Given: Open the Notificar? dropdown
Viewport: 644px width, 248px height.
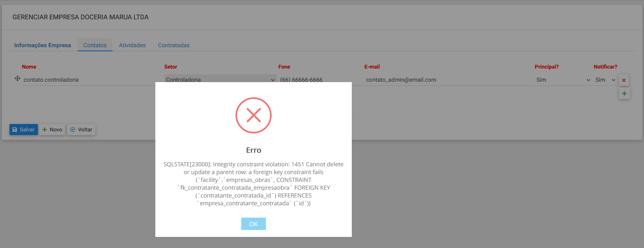Looking at the screenshot, I should click(x=605, y=80).
